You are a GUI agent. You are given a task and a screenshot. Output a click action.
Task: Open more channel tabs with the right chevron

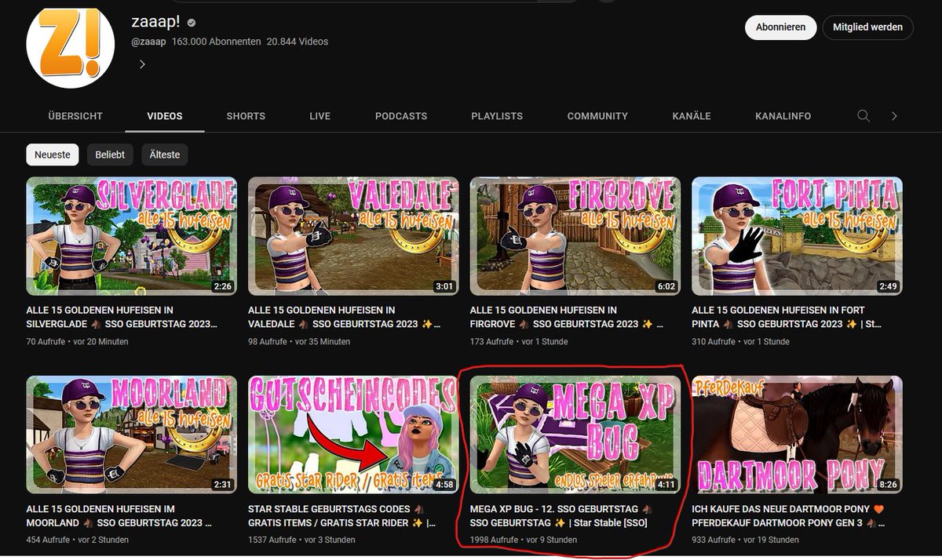pos(894,115)
